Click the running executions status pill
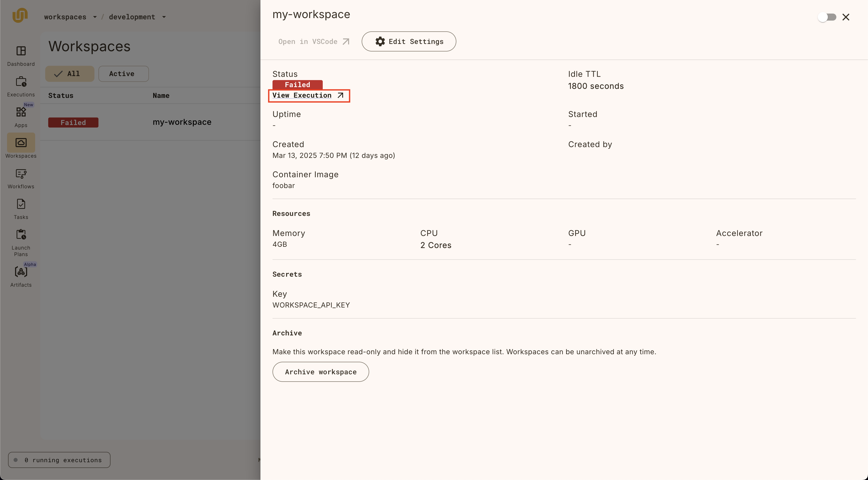Viewport: 868px width, 480px height. (x=59, y=460)
